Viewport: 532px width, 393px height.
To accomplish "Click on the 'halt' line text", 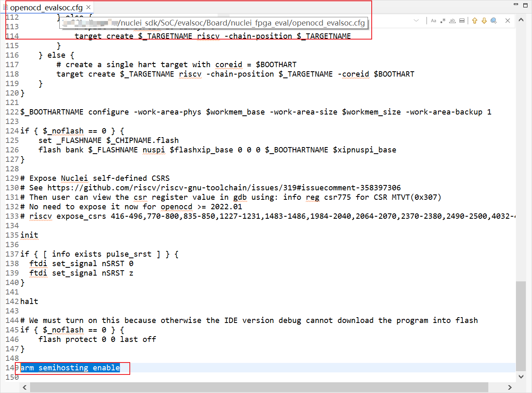I will [x=29, y=302].
